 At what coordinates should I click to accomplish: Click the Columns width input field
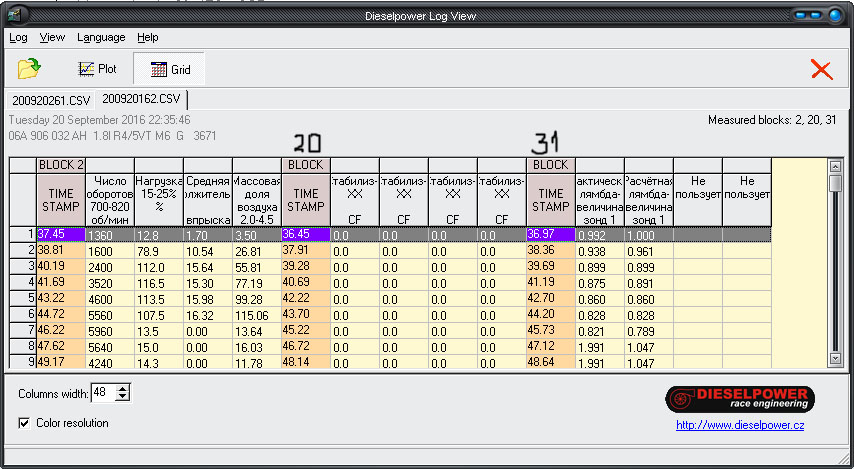(100, 393)
